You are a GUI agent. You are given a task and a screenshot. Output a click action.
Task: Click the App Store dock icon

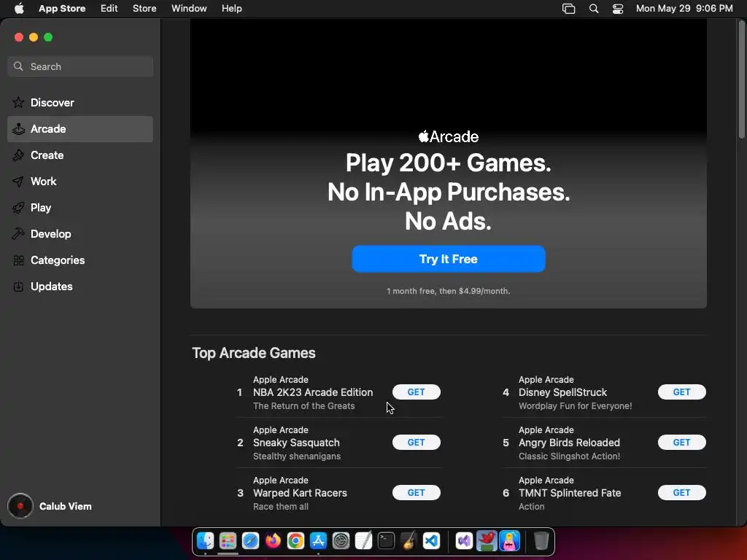tap(318, 540)
